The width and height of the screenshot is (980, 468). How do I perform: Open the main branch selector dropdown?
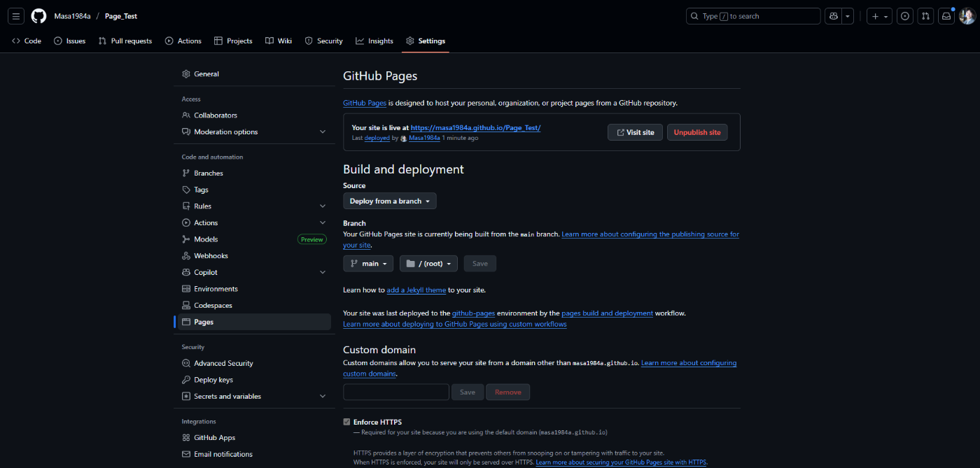coord(368,264)
